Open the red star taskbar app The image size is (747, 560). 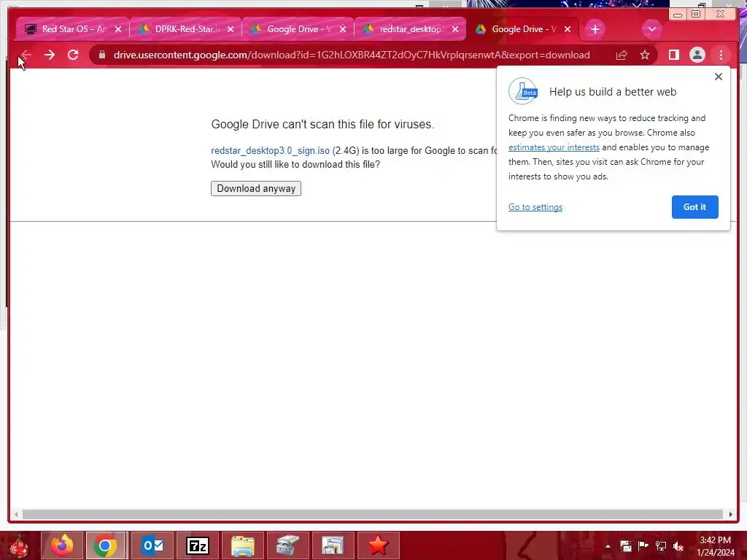pyautogui.click(x=379, y=545)
